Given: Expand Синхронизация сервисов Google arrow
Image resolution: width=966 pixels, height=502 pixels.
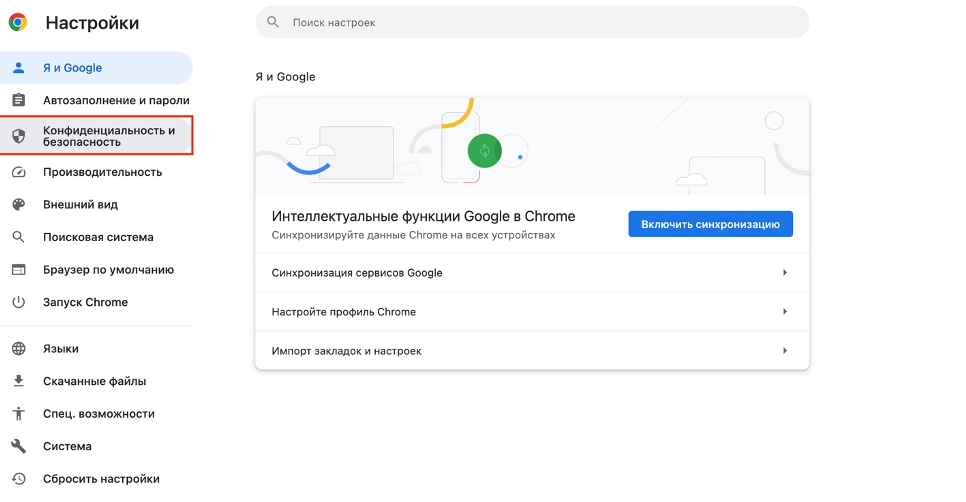Looking at the screenshot, I should (785, 273).
